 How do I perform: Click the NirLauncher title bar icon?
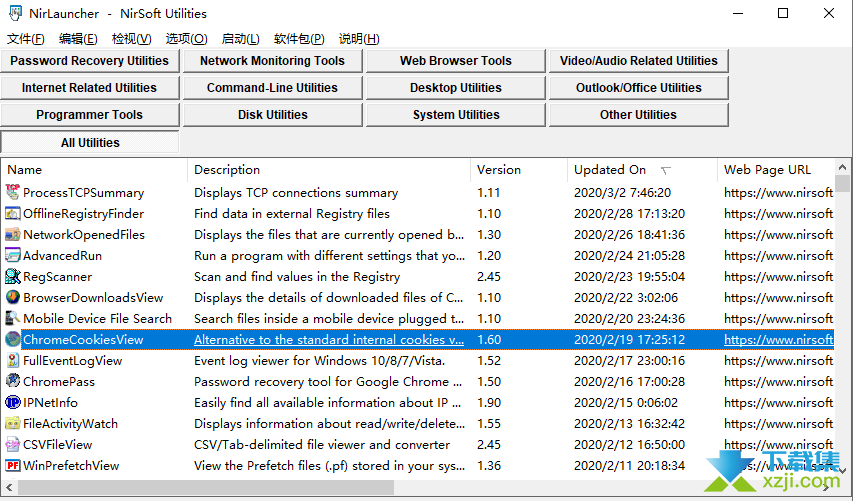point(15,13)
